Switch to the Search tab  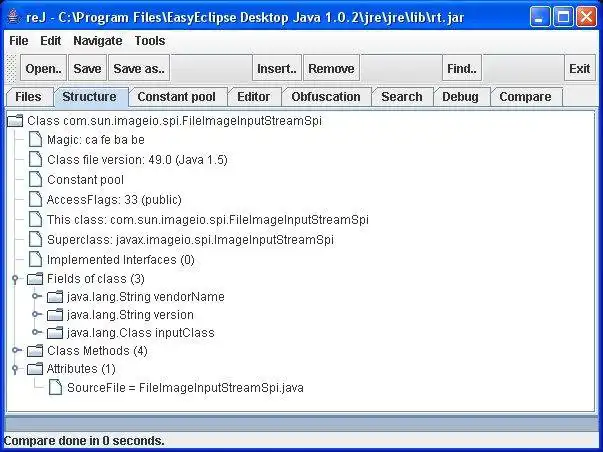(x=402, y=97)
